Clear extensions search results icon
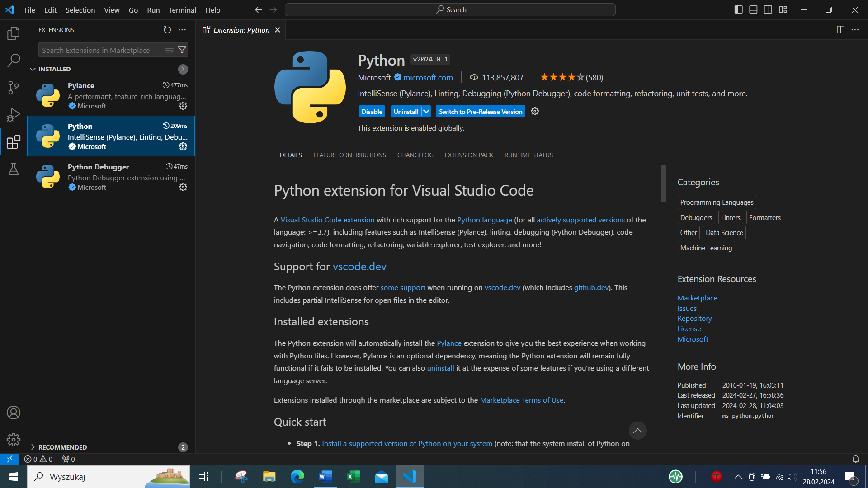This screenshot has height=488, width=868. [x=170, y=50]
